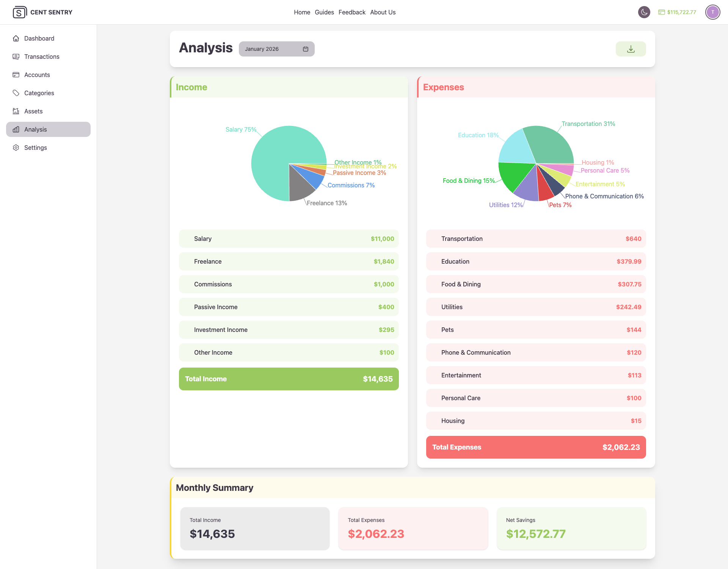Click the balance card icon in header
Screen dimensions: 728x569
pos(661,12)
